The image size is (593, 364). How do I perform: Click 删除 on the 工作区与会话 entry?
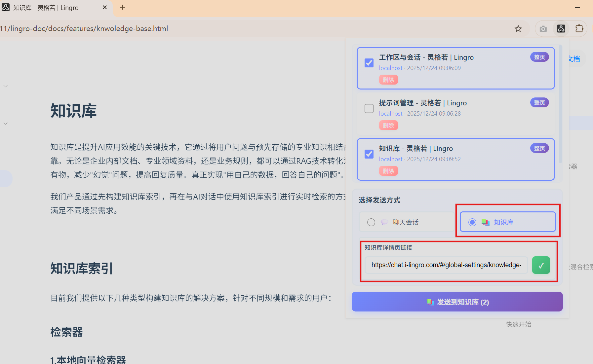(388, 79)
